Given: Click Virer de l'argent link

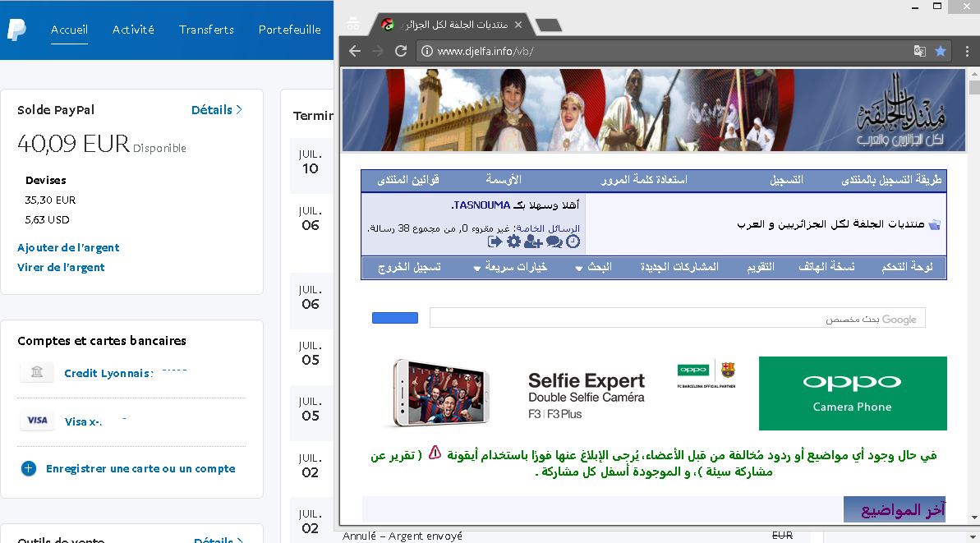Looking at the screenshot, I should click(61, 268).
